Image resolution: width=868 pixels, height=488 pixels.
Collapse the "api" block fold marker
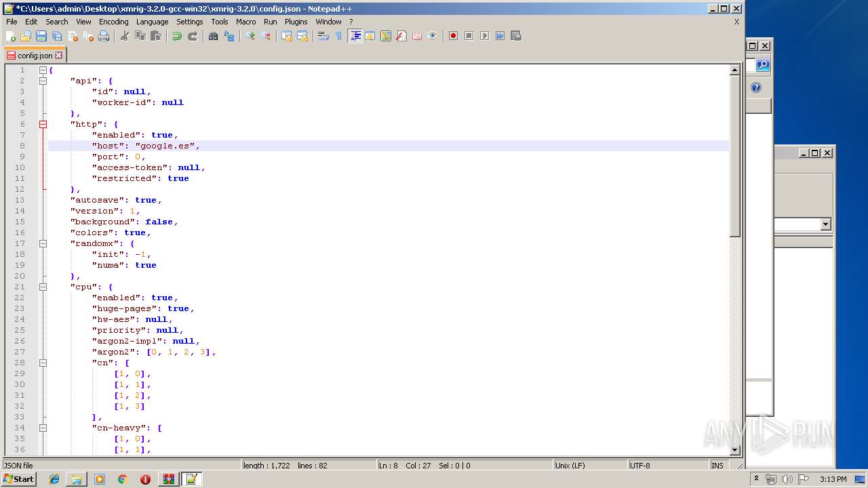[43, 81]
